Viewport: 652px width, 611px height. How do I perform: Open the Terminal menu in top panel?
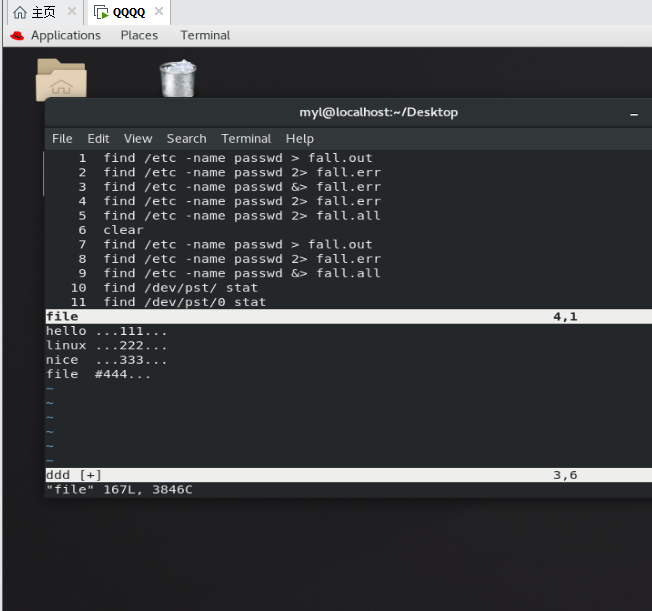205,35
